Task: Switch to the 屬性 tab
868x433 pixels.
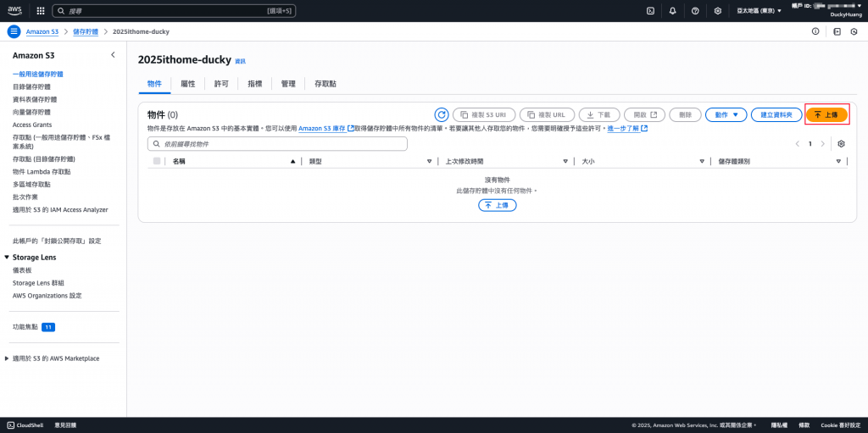Action: pos(188,84)
